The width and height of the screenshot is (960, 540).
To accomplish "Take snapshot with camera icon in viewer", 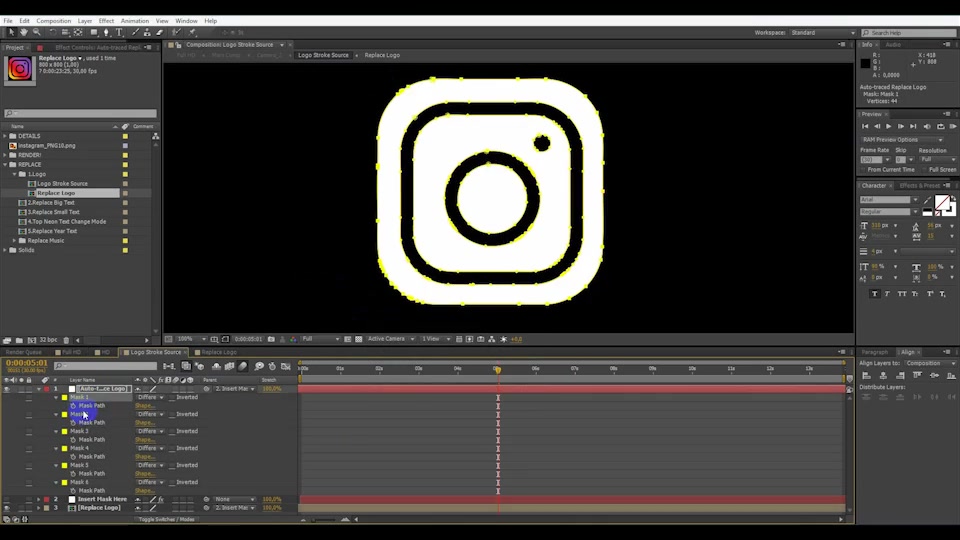I will pyautogui.click(x=271, y=339).
